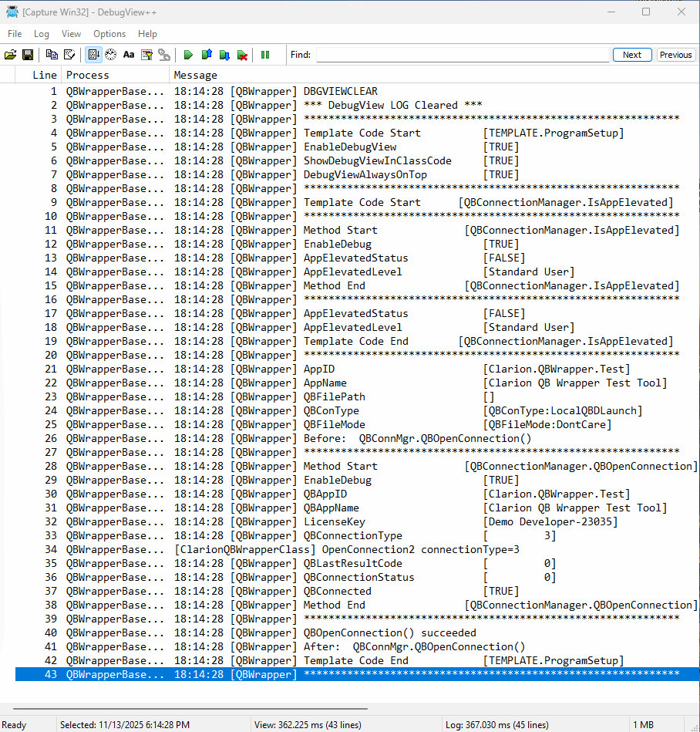
Task: Save the log with the floppy disk icon
Action: point(28,55)
